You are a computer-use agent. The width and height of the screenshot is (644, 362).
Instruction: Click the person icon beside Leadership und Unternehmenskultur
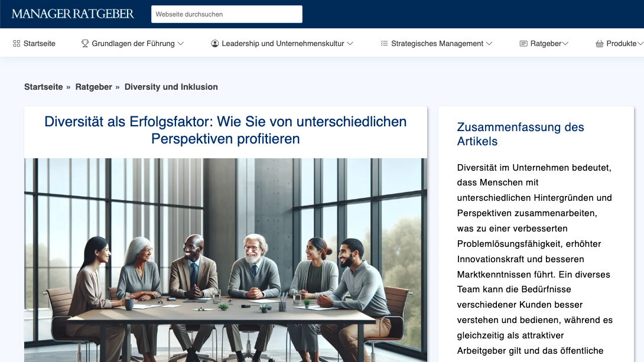coord(215,44)
